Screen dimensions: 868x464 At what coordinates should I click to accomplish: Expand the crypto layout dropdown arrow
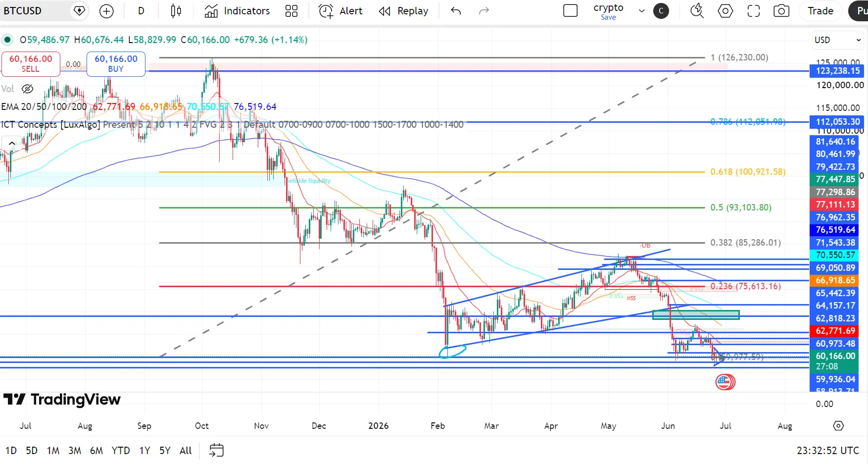(642, 11)
